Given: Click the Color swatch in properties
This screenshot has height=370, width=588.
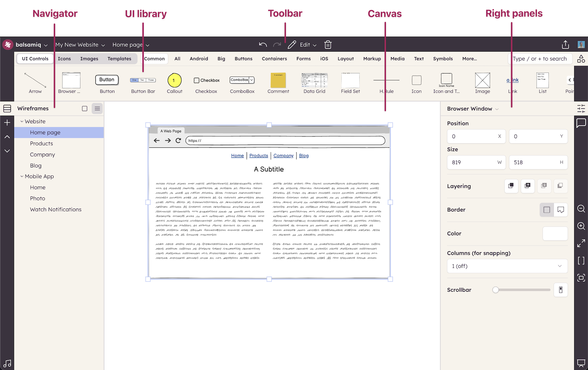Looking at the screenshot, I should (555, 234).
